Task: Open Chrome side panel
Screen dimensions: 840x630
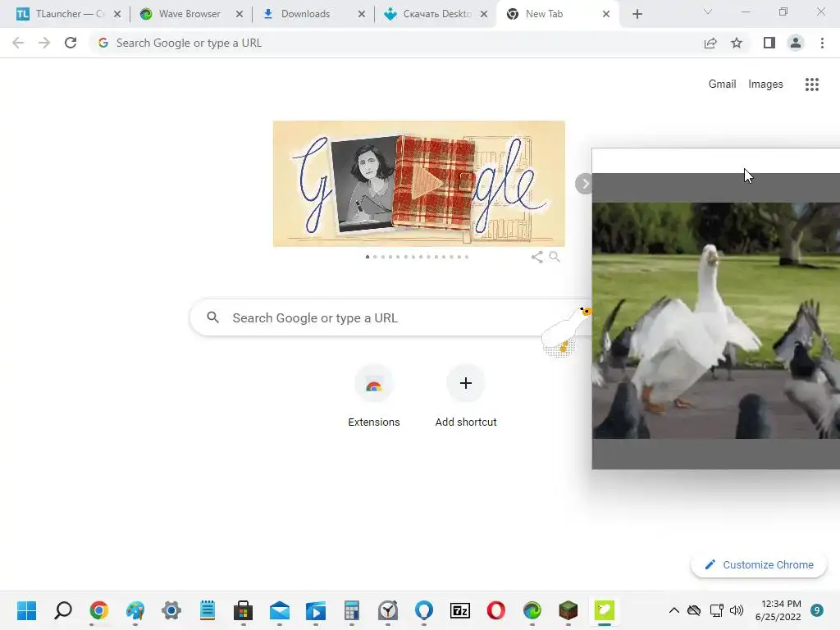Action: pyautogui.click(x=769, y=43)
